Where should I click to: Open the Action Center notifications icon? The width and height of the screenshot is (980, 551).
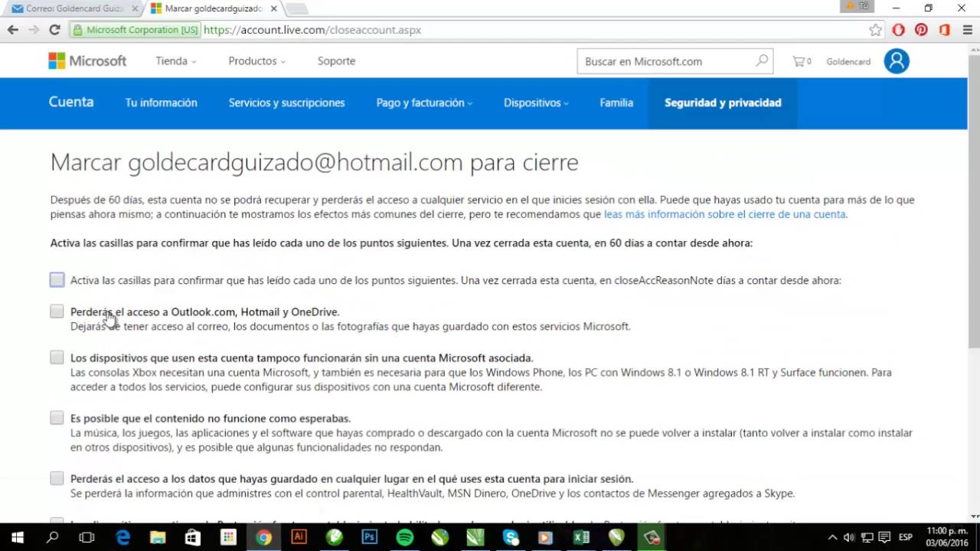tap(884, 537)
